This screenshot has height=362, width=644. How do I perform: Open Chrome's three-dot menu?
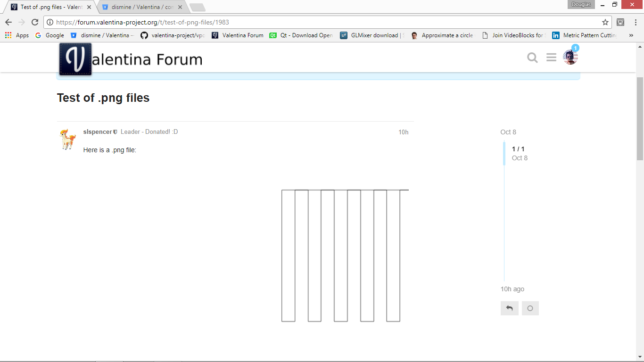click(635, 22)
